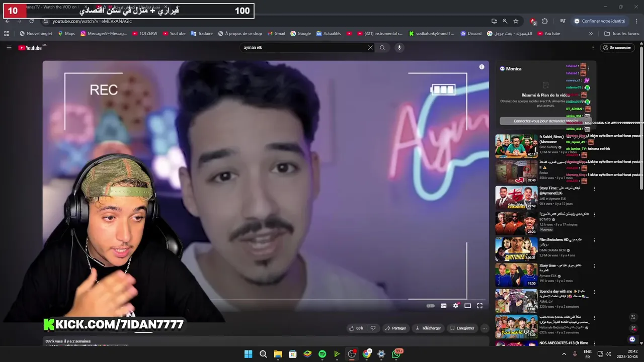Click Confirmer votre identité profile button
This screenshot has height=362, width=644.
click(600, 21)
